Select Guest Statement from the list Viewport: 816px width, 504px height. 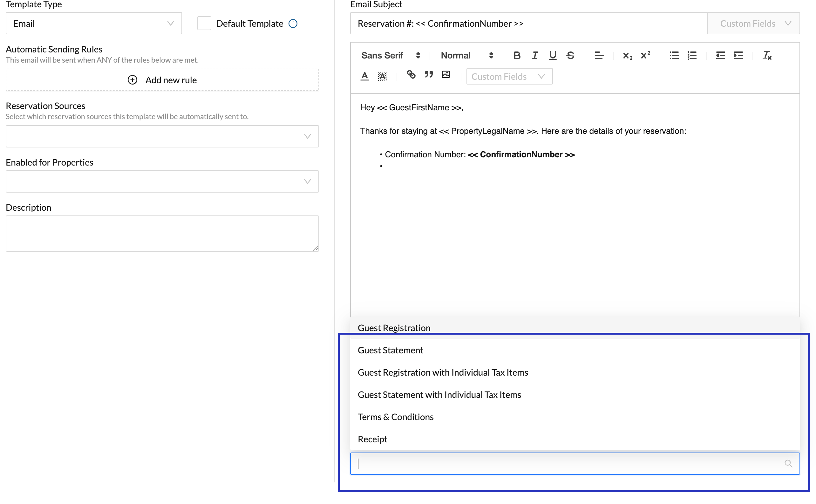pyautogui.click(x=390, y=350)
